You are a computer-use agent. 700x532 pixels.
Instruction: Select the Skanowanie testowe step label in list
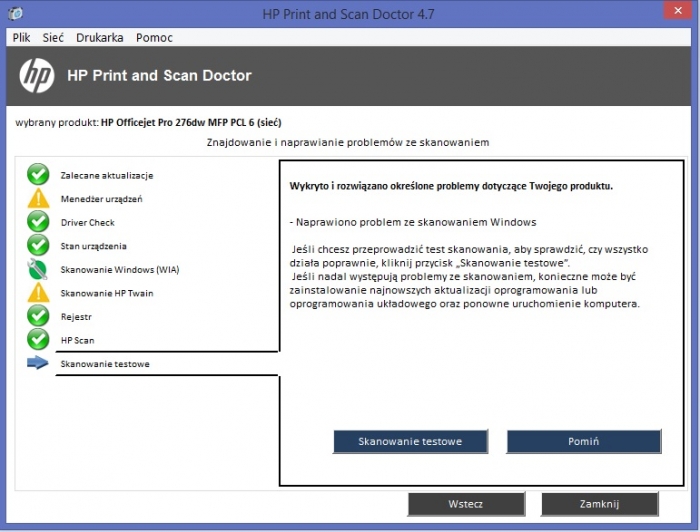105,364
